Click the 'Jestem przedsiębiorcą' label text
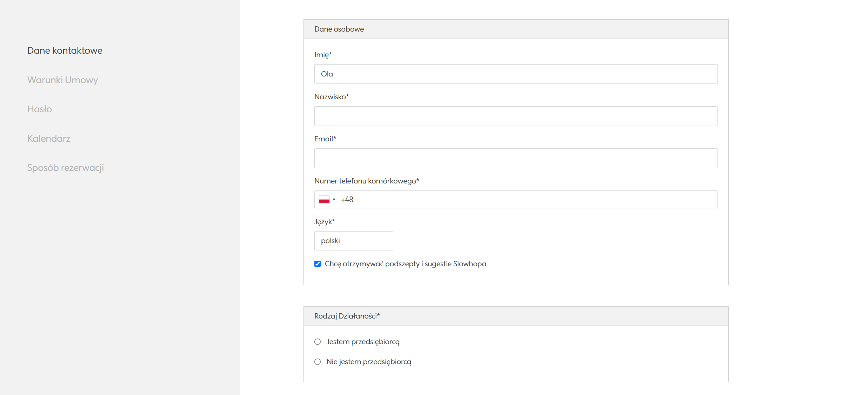Image resolution: width=868 pixels, height=395 pixels. coord(363,342)
